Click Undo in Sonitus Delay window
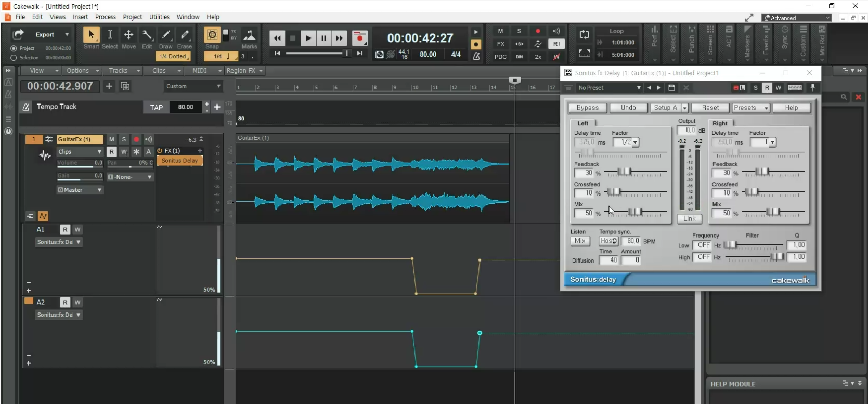The image size is (868, 404). pyautogui.click(x=628, y=108)
